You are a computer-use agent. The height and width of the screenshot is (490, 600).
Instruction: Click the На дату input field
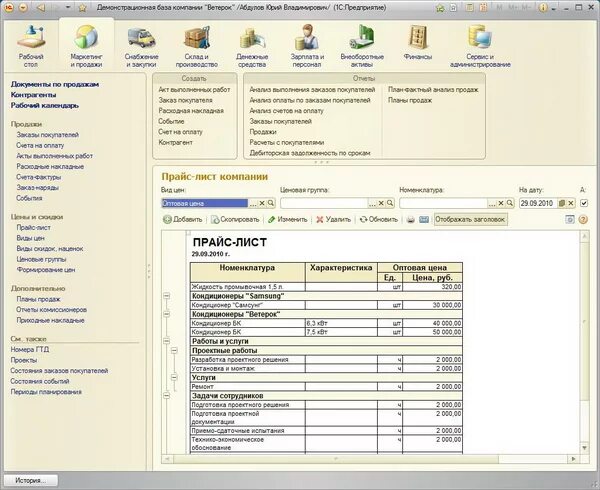pyautogui.click(x=538, y=203)
